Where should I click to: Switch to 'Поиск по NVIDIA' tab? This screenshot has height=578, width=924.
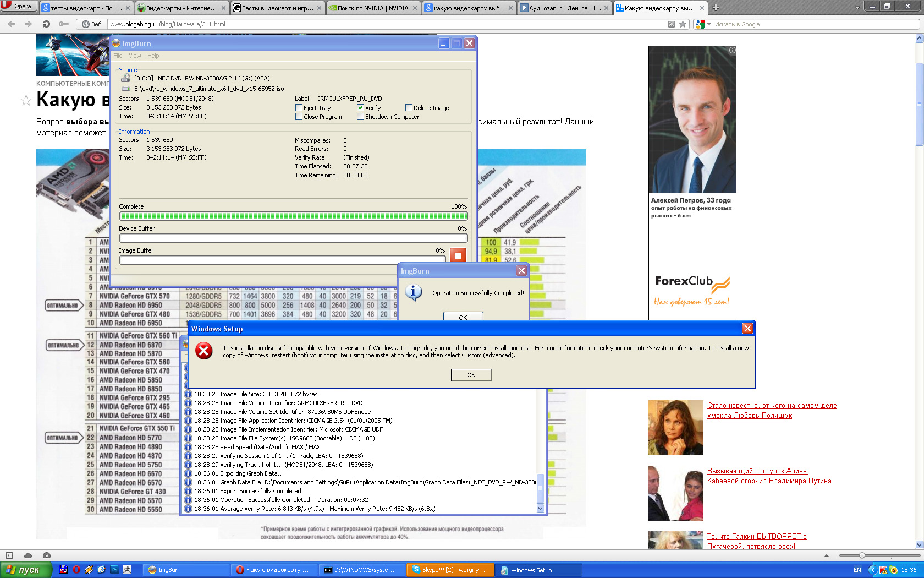[x=373, y=8]
